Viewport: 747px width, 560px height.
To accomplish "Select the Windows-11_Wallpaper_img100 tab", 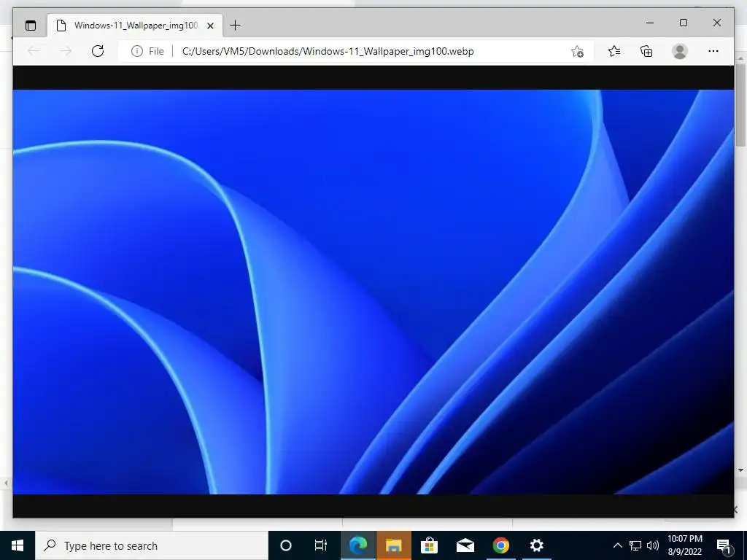I will pos(135,26).
